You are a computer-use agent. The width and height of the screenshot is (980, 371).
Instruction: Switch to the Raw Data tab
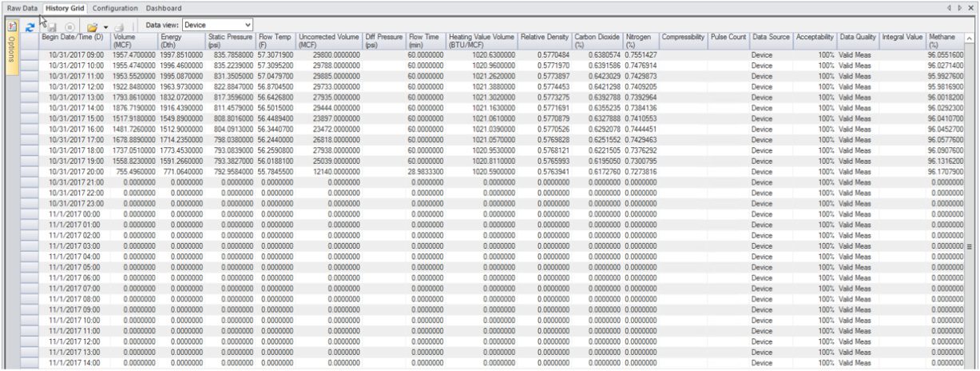click(x=22, y=8)
